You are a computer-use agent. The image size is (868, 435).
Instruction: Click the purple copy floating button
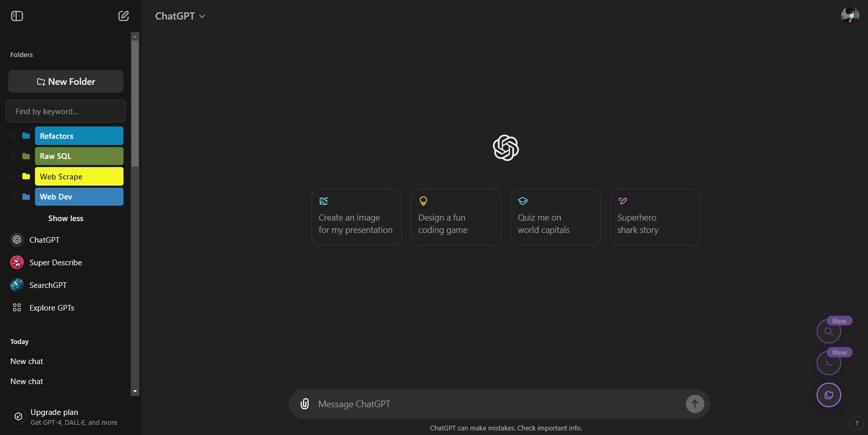point(829,395)
